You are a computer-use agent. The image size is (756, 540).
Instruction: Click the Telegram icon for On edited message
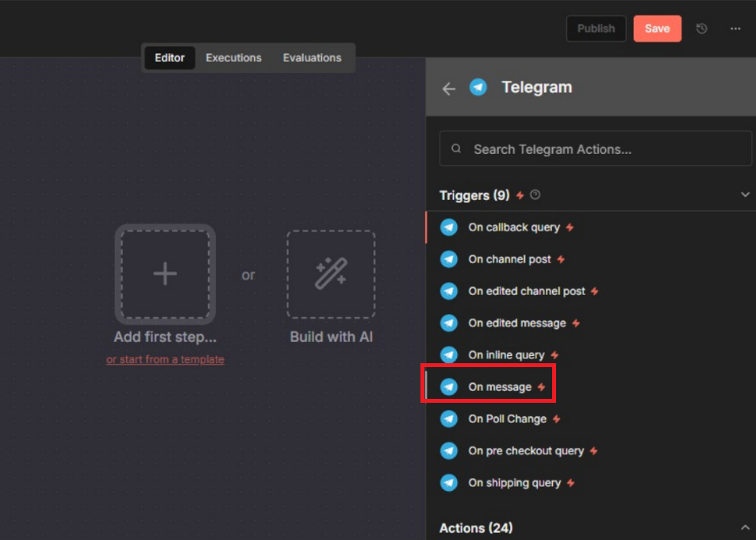(x=449, y=323)
